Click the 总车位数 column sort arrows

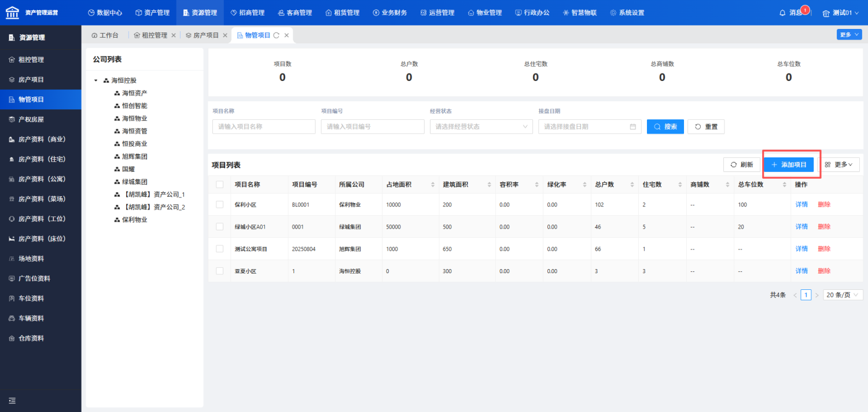tap(784, 185)
